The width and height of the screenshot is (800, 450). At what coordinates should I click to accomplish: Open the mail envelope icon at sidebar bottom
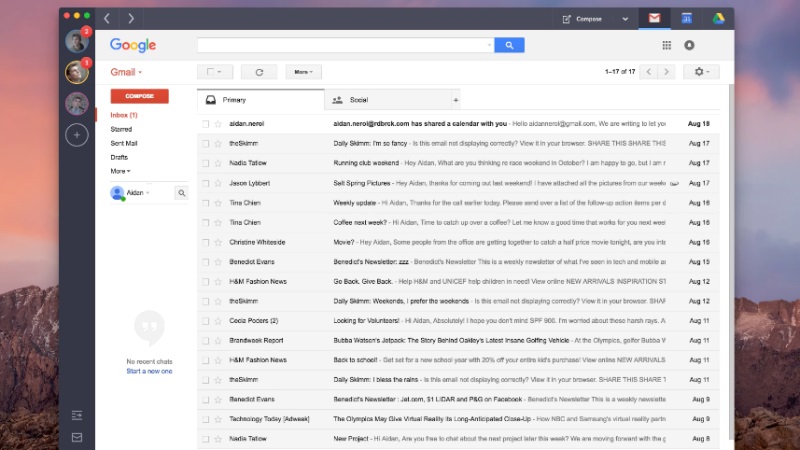(x=77, y=437)
